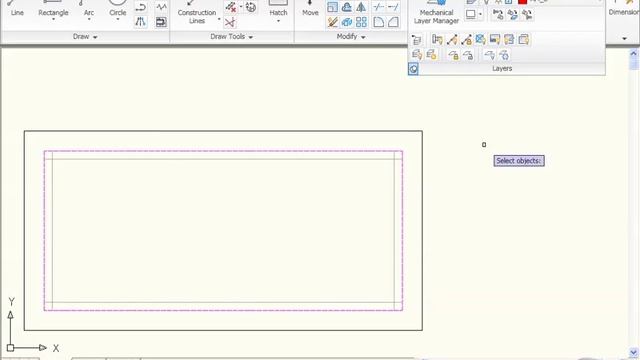Toggle the stacked layers icon with yellow lock
Image resolution: width=640 pixels, height=360 pixels.
point(431,55)
